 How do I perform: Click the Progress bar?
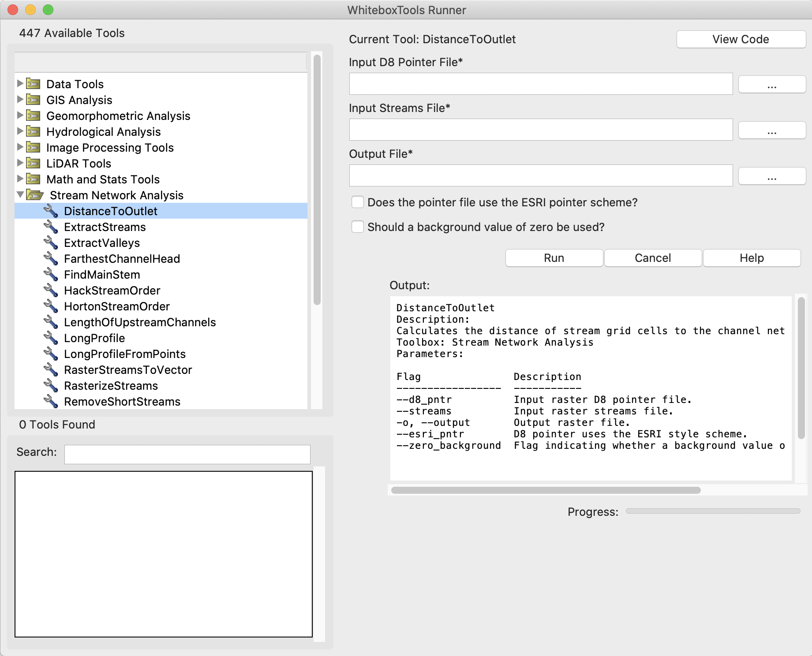pyautogui.click(x=713, y=511)
